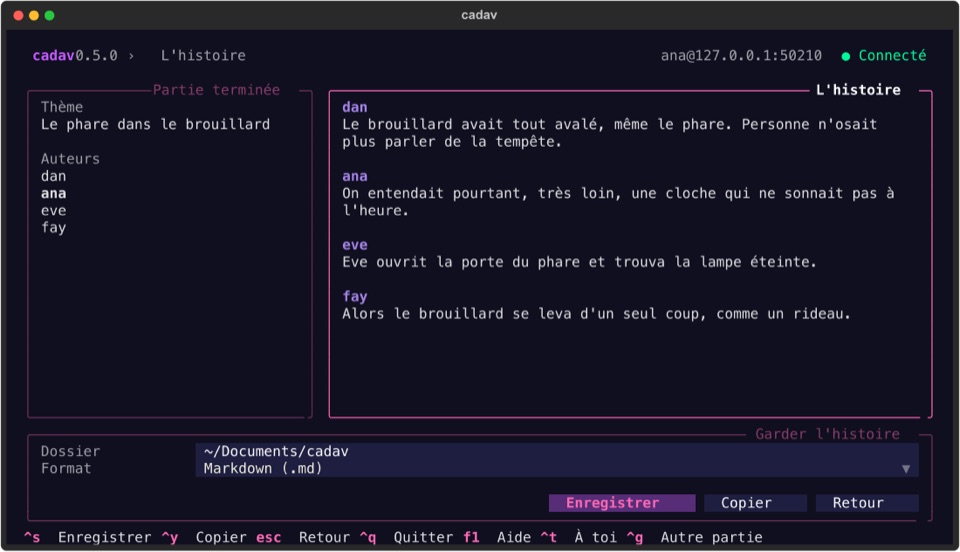Click the Format label
Viewport: 960px width, 552px height.
click(66, 469)
